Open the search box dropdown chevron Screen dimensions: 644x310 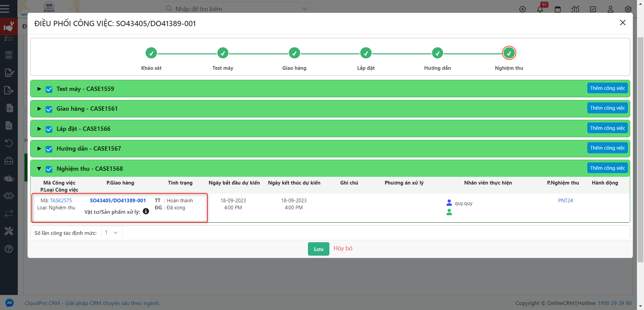coord(305,9)
